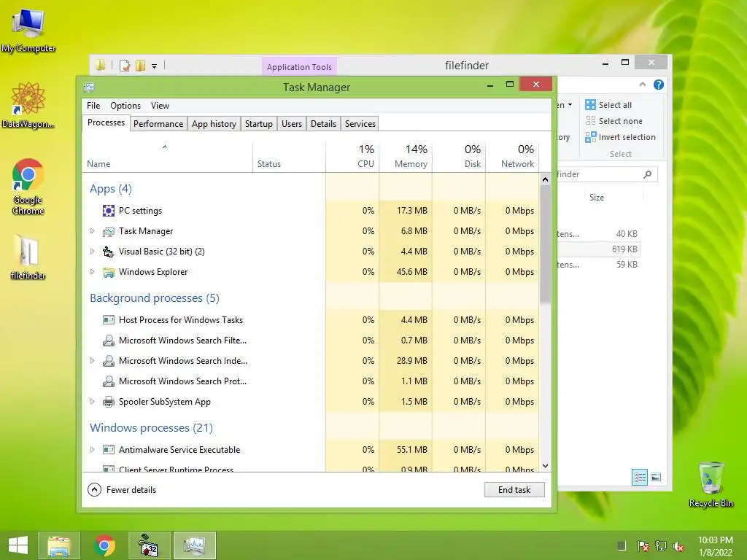Switch filefinder to details view icon
Viewport: 747px width, 560px height.
(639, 477)
